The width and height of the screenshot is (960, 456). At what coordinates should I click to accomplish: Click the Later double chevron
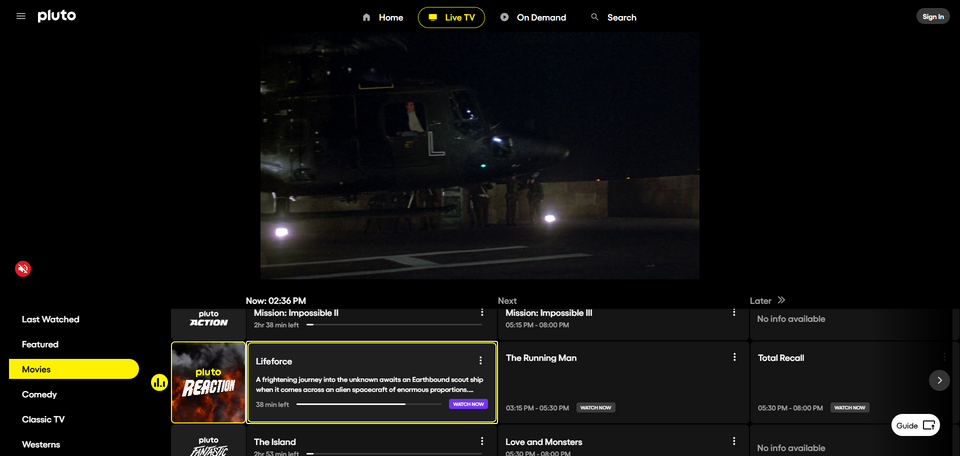tap(781, 300)
